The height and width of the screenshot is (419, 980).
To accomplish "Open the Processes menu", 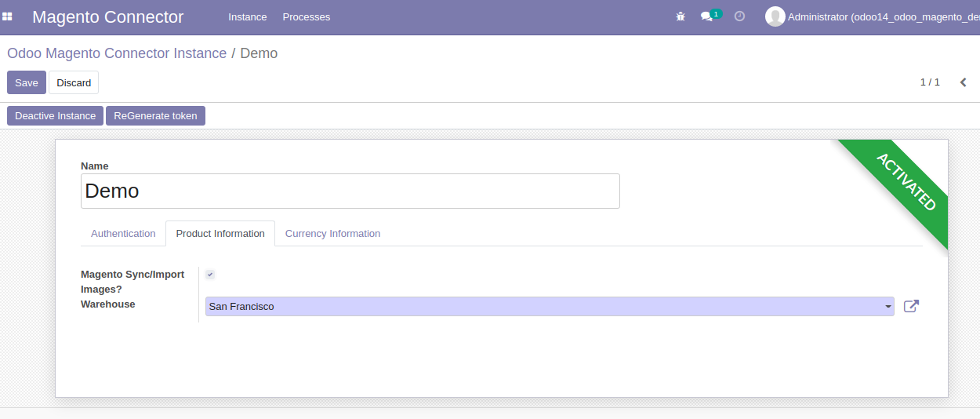I will (306, 16).
